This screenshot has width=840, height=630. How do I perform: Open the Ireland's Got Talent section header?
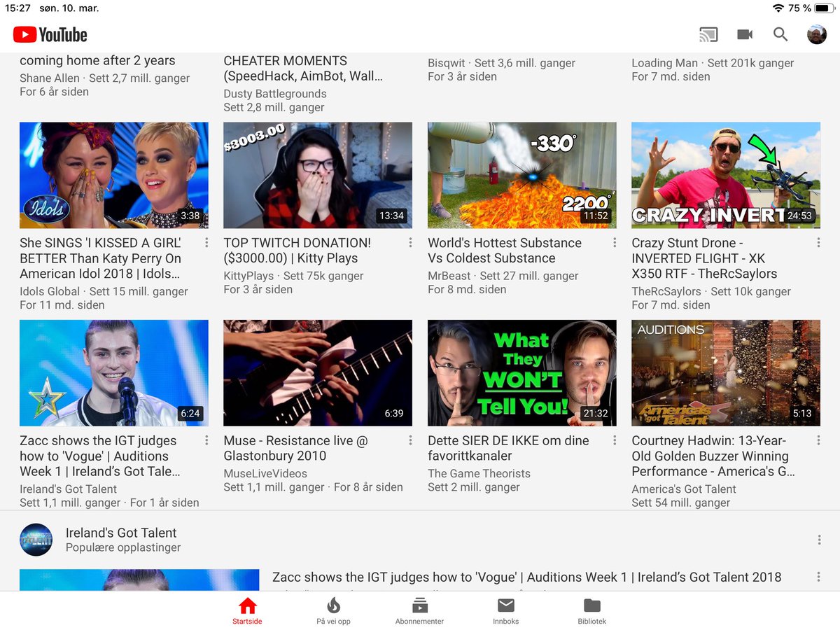coord(121,533)
